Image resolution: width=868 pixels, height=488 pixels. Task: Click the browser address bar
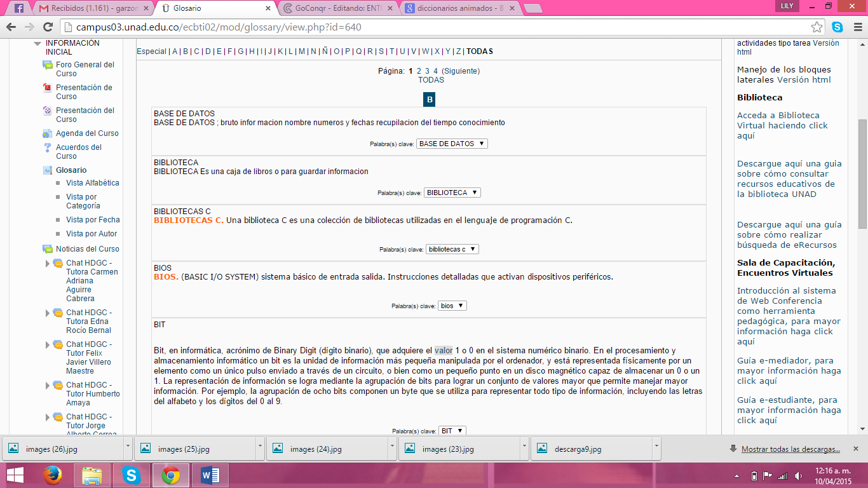pyautogui.click(x=435, y=27)
